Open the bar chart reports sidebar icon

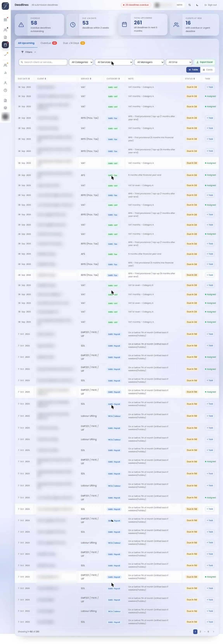point(5,73)
